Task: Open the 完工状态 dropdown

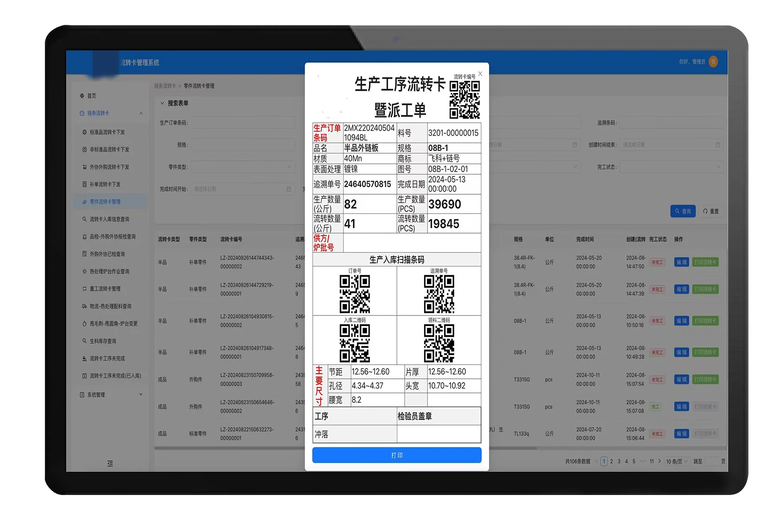Action: point(671,167)
